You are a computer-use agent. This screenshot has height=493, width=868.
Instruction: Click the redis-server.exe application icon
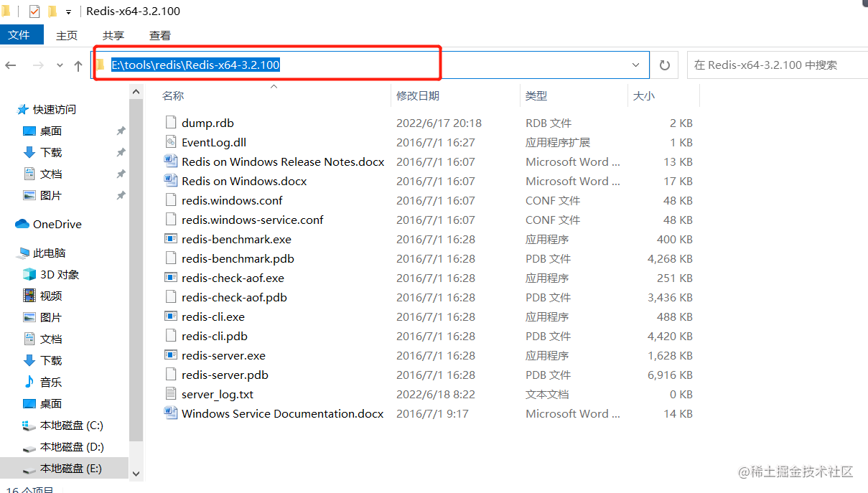point(171,355)
